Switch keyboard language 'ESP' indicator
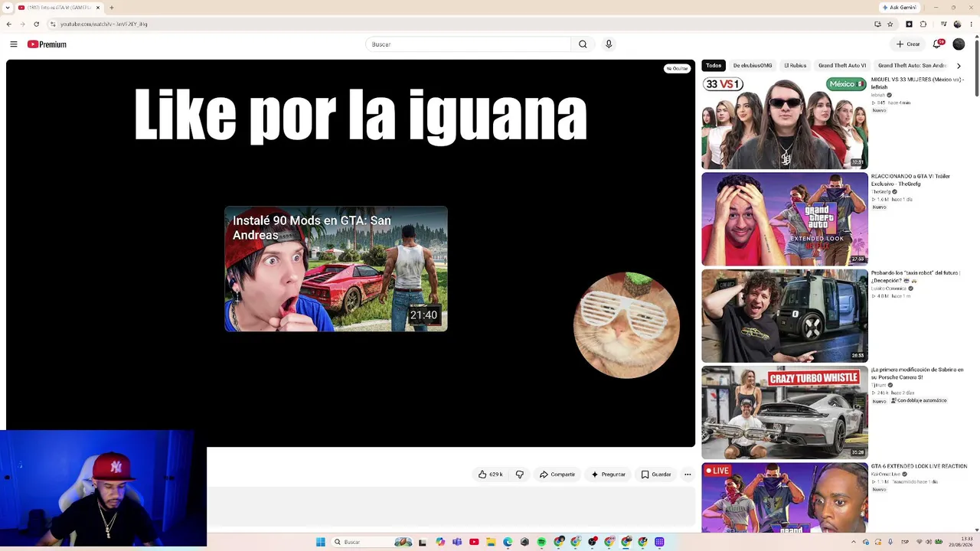 coord(906,542)
